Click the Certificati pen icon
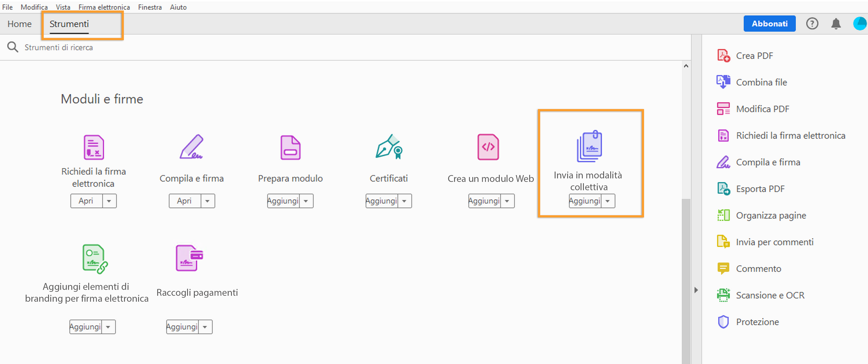The image size is (868, 364). click(x=388, y=147)
